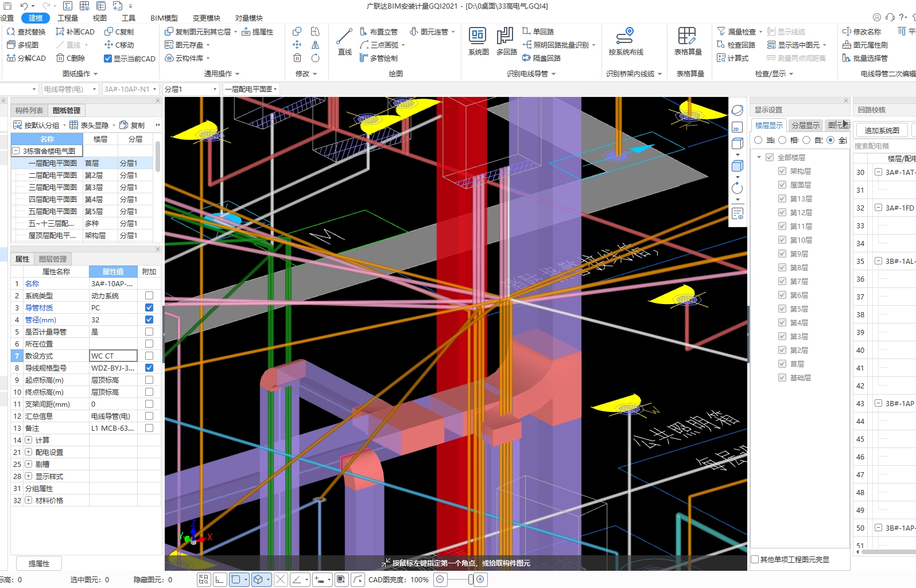Click the 多回路 multi-circuit tool
The width and height of the screenshot is (916, 588).
click(x=506, y=41)
